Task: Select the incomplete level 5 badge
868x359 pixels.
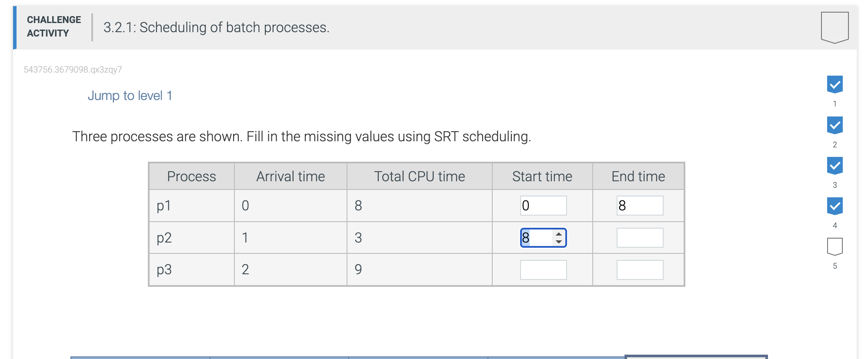Action: [835, 246]
